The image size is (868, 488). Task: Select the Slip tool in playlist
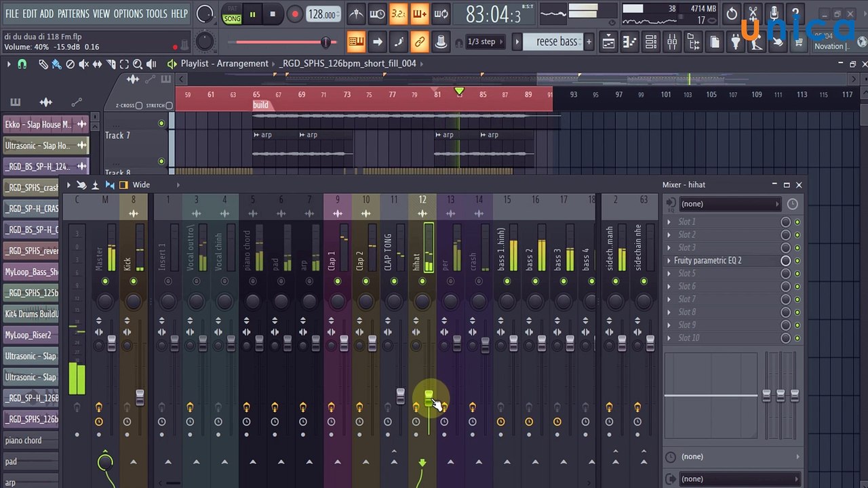pyautogui.click(x=97, y=64)
